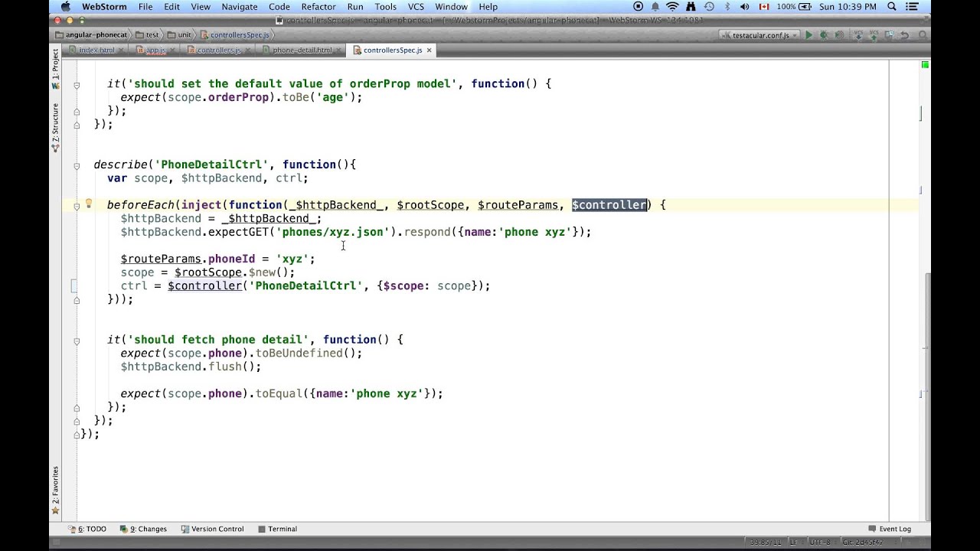This screenshot has height=551, width=980.
Task: Click the Time Machine icon
Action: 709,7
